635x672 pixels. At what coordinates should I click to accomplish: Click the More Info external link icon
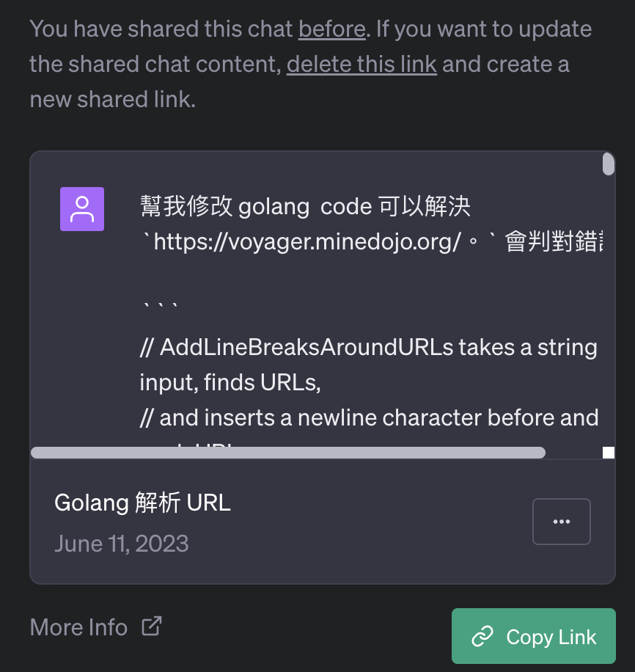coord(152,626)
